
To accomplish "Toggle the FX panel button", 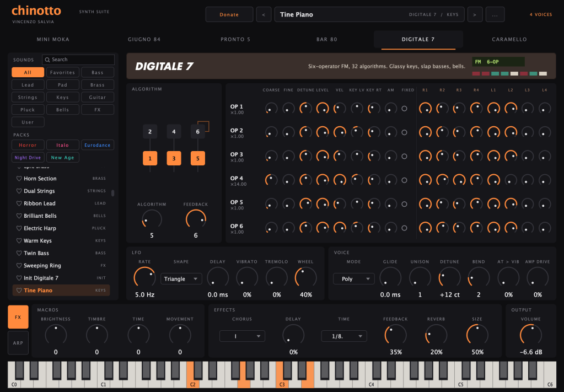I will 18,317.
